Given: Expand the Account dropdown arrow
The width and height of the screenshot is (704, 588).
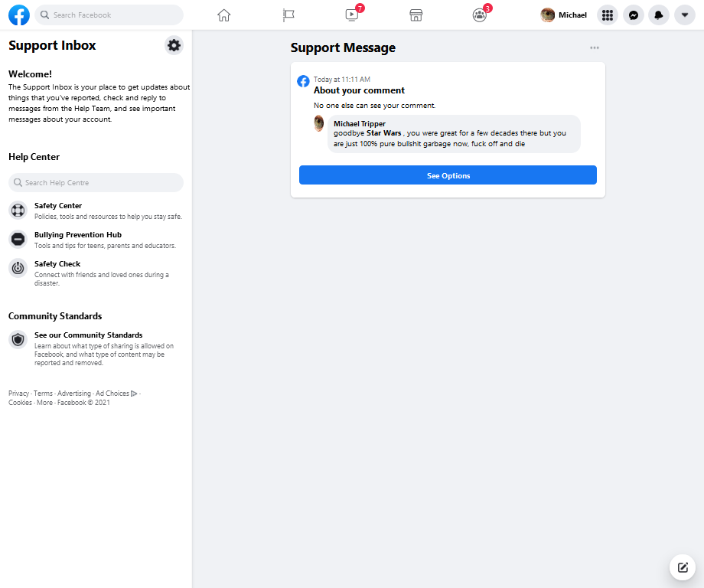Looking at the screenshot, I should point(685,15).
